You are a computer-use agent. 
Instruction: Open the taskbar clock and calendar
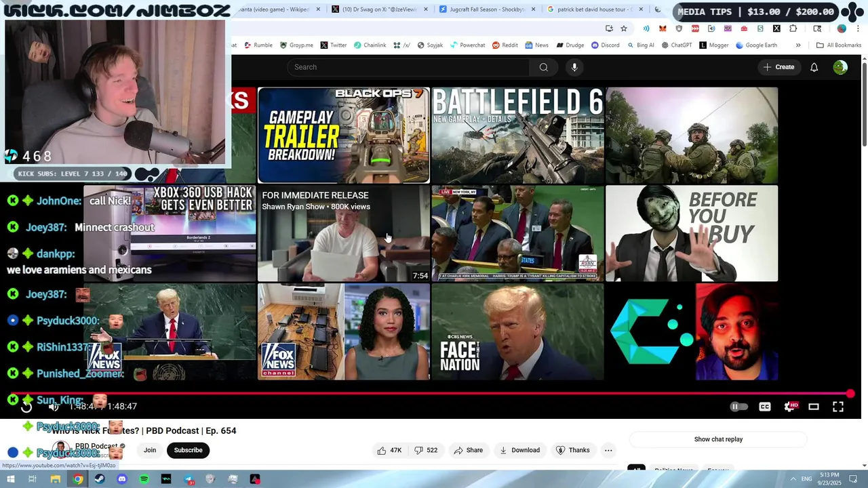coord(829,479)
